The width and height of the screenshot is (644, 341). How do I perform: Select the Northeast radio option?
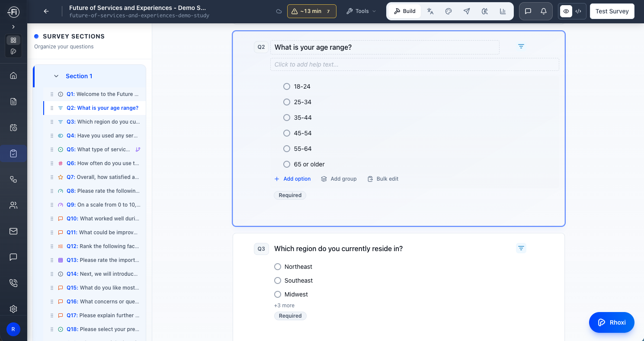click(x=278, y=267)
